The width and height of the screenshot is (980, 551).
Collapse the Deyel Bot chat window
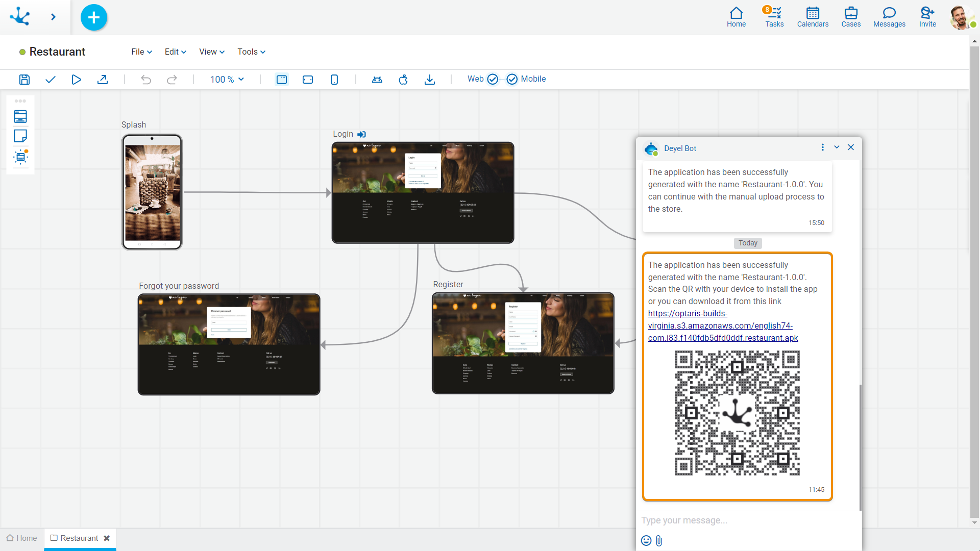click(x=837, y=147)
